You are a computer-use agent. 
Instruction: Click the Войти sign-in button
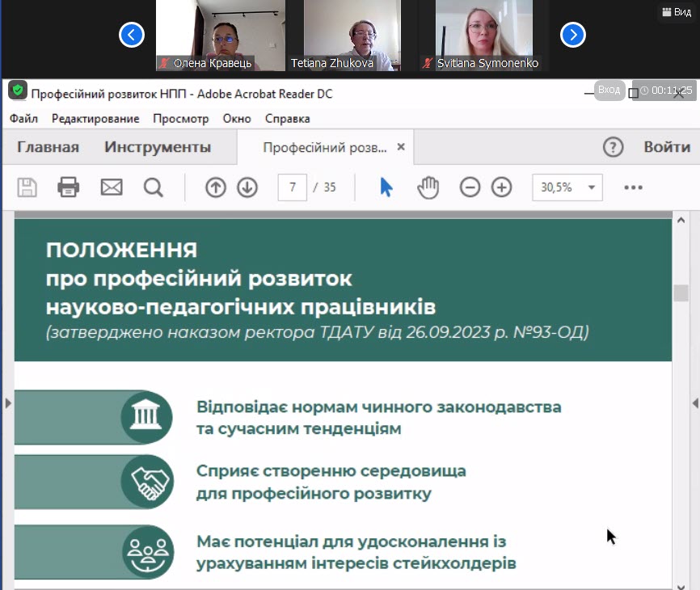coord(667,147)
